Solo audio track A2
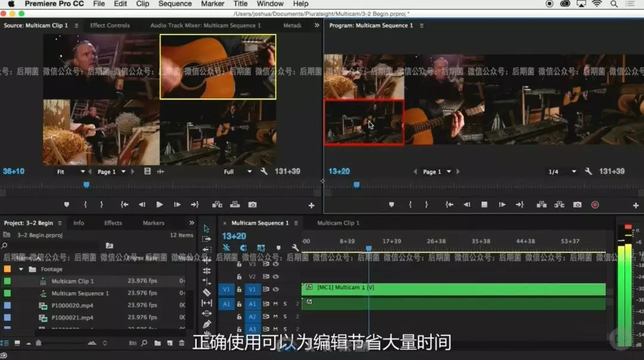The height and width of the screenshot is (360, 644). pyautogui.click(x=285, y=316)
